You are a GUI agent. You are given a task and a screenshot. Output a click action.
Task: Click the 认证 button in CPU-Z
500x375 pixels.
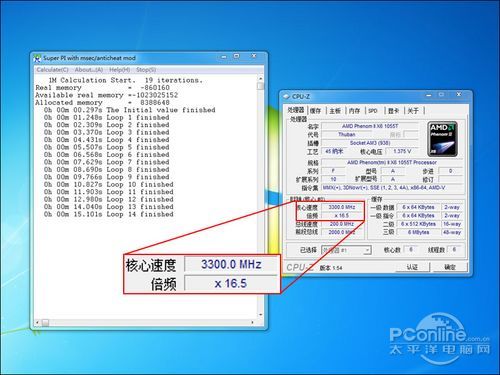click(x=412, y=267)
